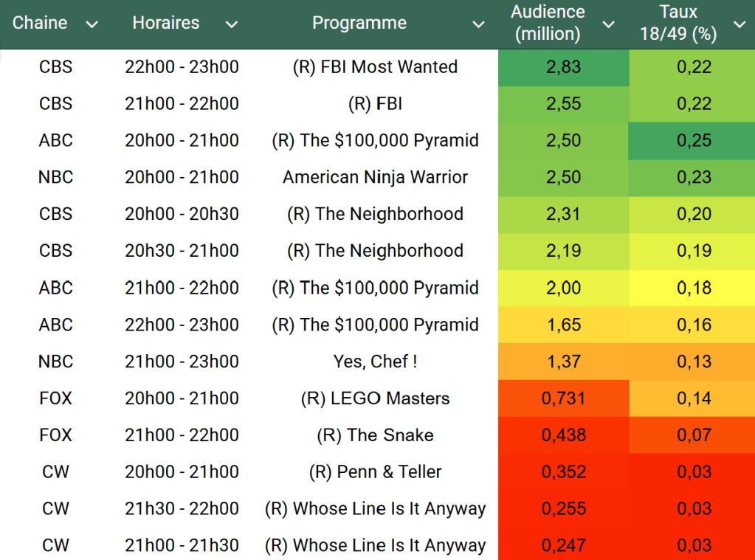Click the yellow 2,00 audience cell
This screenshot has height=560, width=755.
563,288
